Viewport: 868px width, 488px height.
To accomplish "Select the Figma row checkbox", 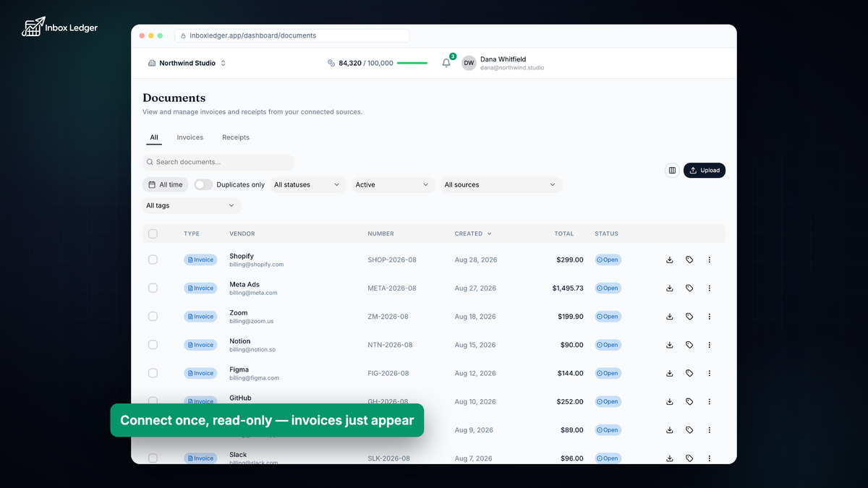I will 153,373.
